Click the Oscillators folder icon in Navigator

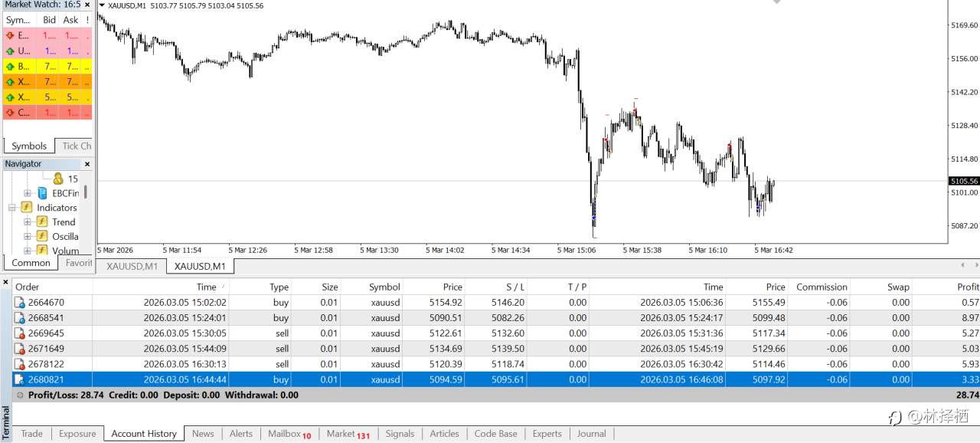(x=42, y=236)
